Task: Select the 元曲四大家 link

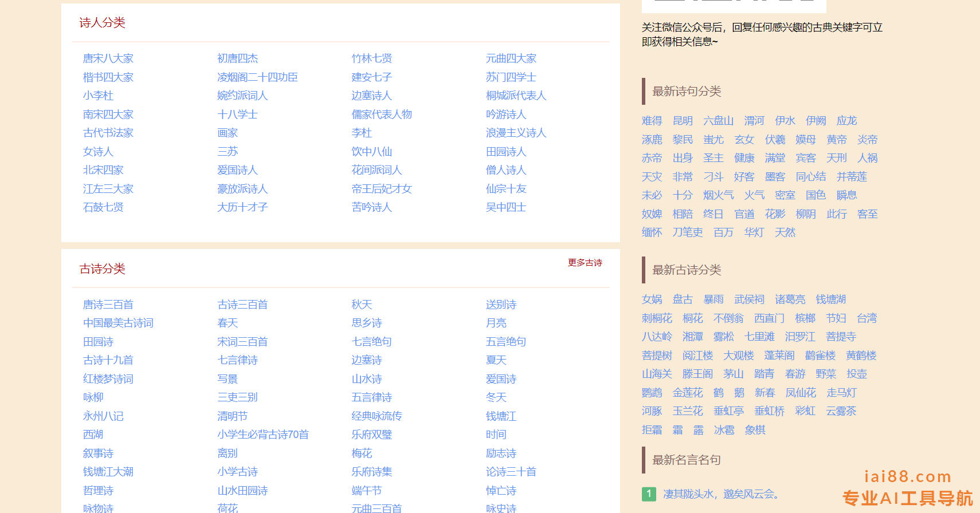Action: click(x=511, y=58)
